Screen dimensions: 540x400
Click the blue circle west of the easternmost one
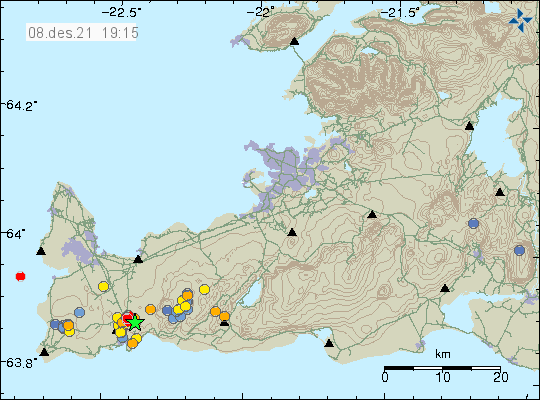pyautogui.click(x=474, y=224)
